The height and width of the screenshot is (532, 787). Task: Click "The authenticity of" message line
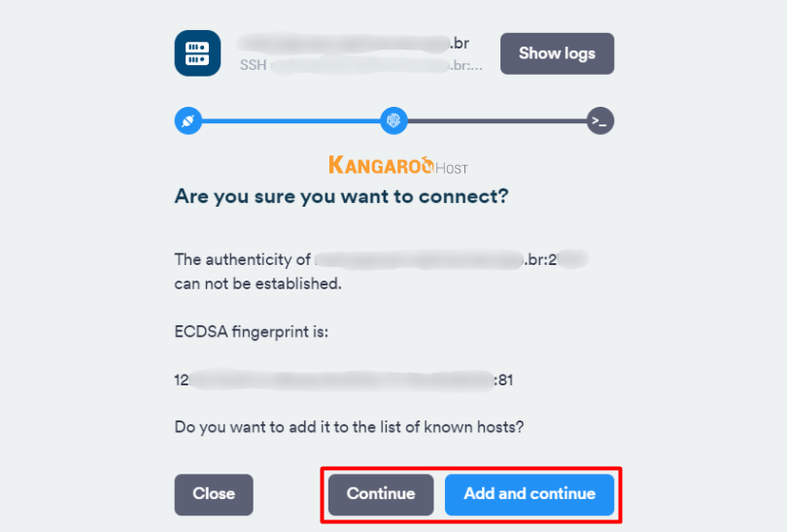pyautogui.click(x=242, y=260)
